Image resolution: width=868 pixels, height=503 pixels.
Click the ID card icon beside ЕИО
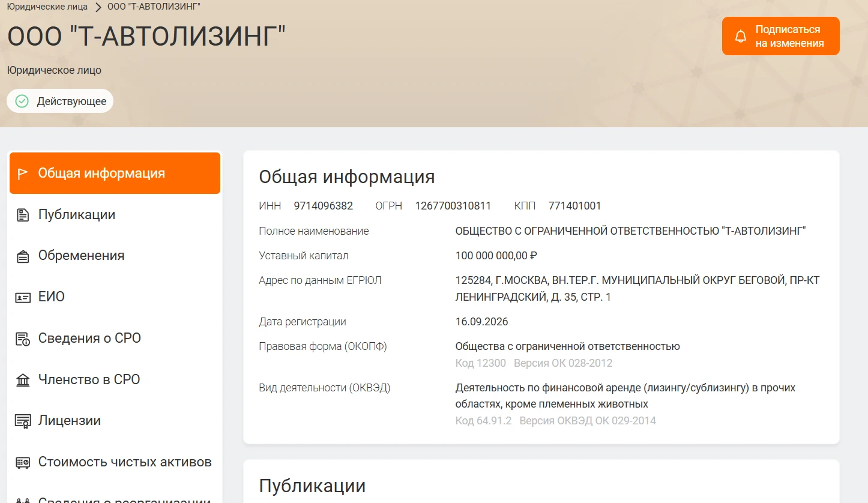point(22,297)
